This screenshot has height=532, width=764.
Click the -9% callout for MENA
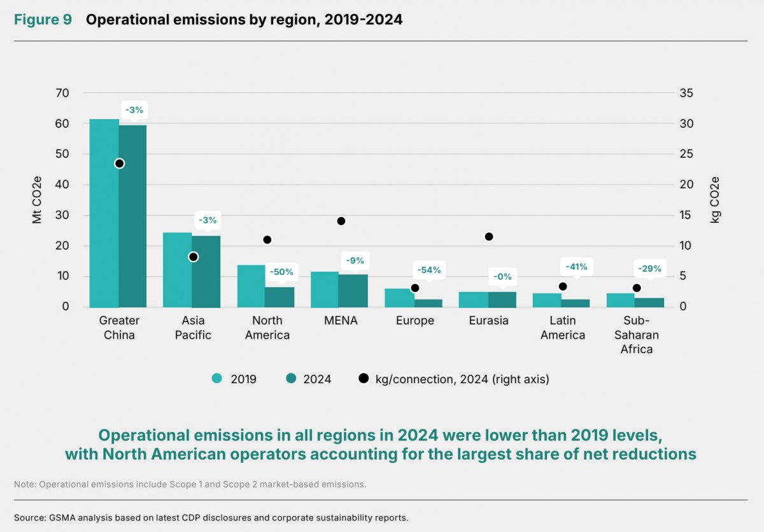[355, 260]
